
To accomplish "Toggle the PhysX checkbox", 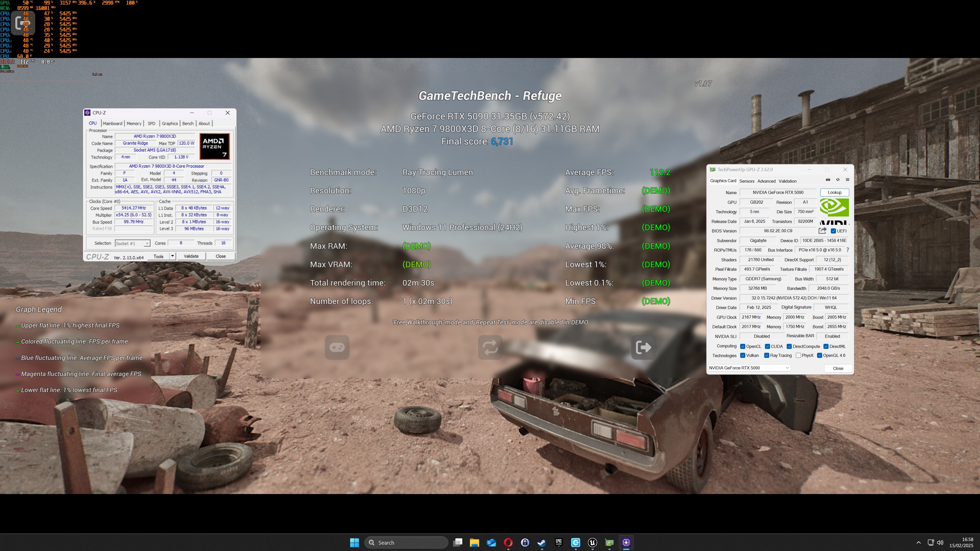I will (798, 355).
